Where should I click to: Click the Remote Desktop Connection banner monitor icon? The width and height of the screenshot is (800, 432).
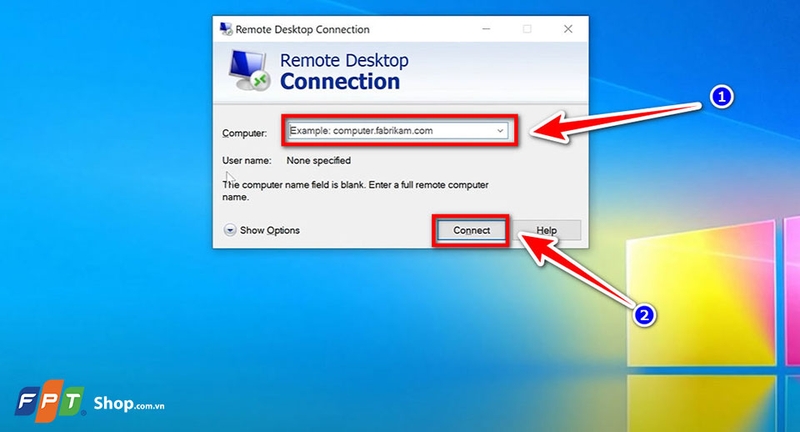click(249, 70)
